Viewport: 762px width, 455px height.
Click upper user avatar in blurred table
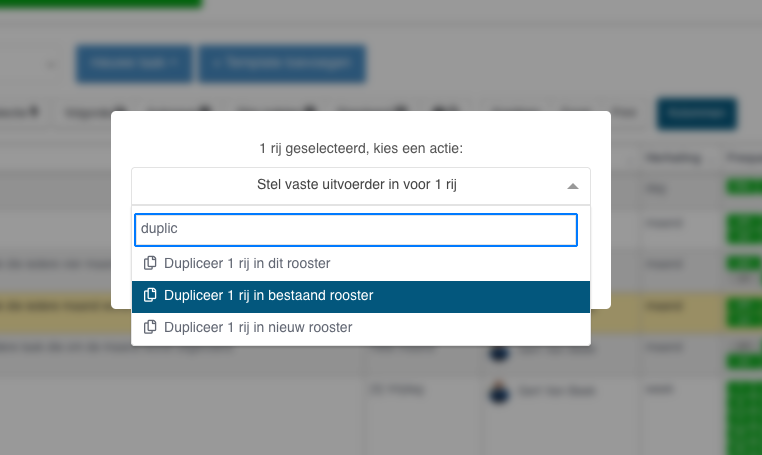click(497, 352)
